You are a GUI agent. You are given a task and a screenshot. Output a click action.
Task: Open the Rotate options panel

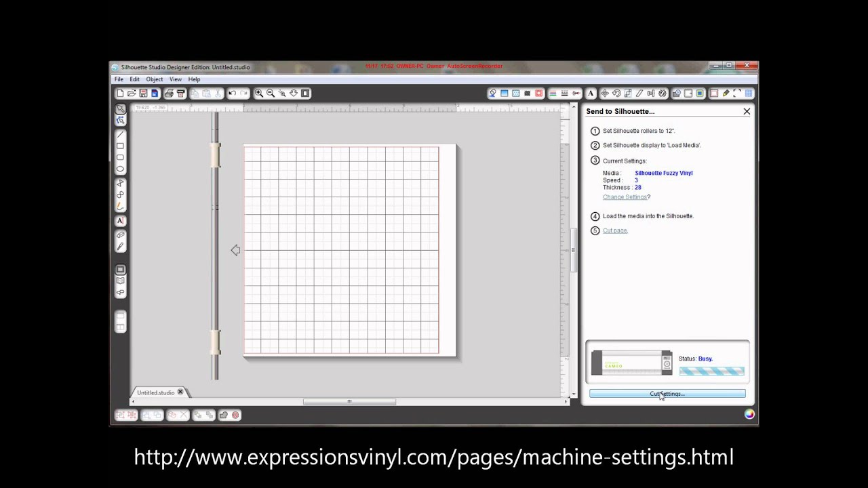click(x=616, y=94)
